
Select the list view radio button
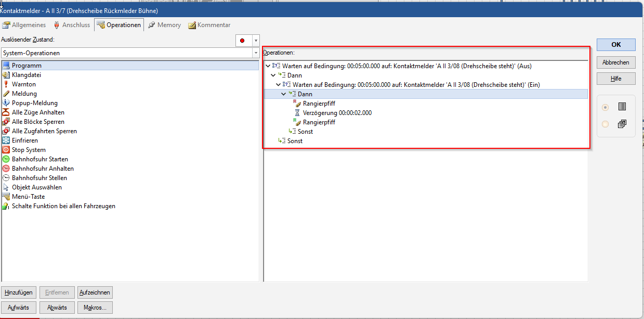(x=605, y=107)
